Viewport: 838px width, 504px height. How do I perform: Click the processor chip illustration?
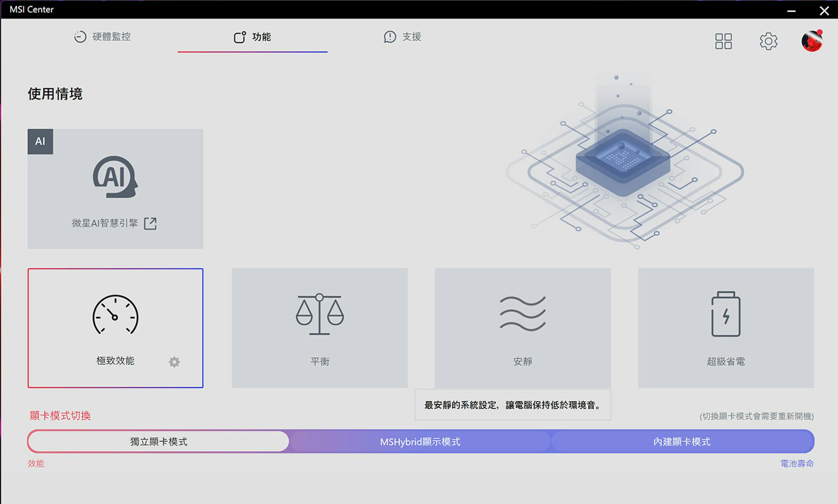point(623,163)
